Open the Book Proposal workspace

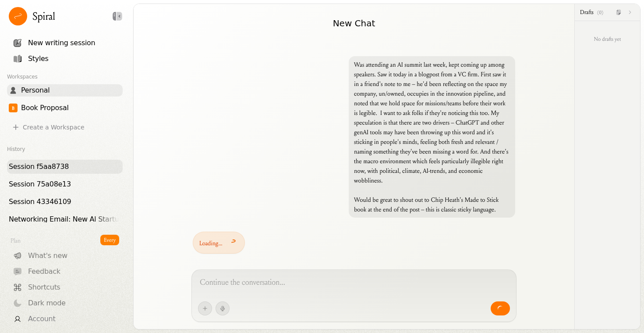(45, 107)
